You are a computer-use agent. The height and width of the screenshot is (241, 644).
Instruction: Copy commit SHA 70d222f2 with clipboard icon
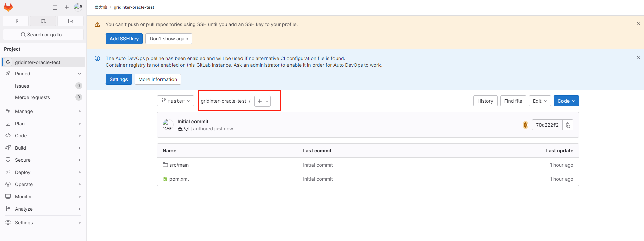568,125
